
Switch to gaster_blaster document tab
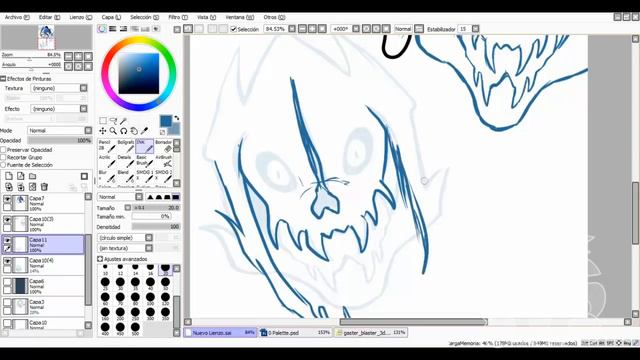point(371,333)
